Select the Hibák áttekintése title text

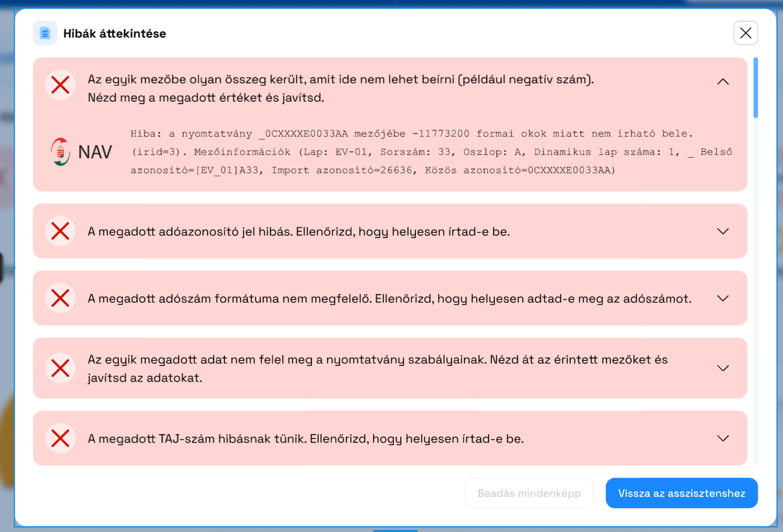point(115,34)
